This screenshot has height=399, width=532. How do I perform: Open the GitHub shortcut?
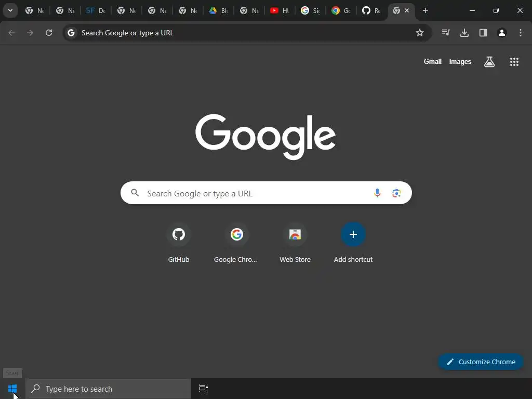[x=179, y=243]
